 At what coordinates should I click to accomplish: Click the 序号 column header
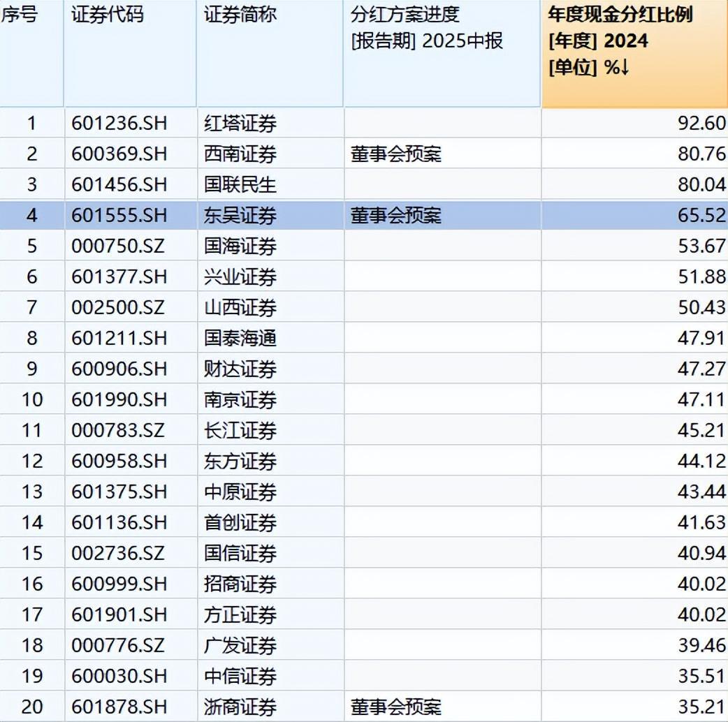(x=31, y=53)
